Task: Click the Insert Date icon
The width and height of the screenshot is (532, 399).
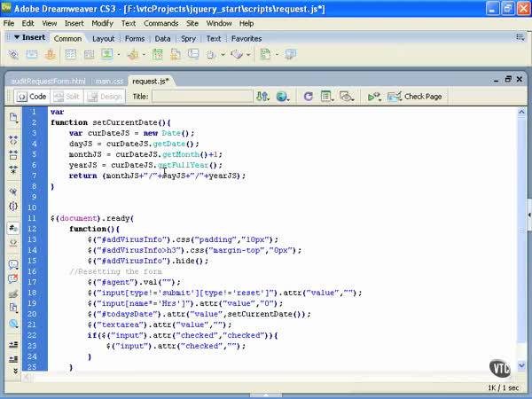Action: tap(157, 55)
